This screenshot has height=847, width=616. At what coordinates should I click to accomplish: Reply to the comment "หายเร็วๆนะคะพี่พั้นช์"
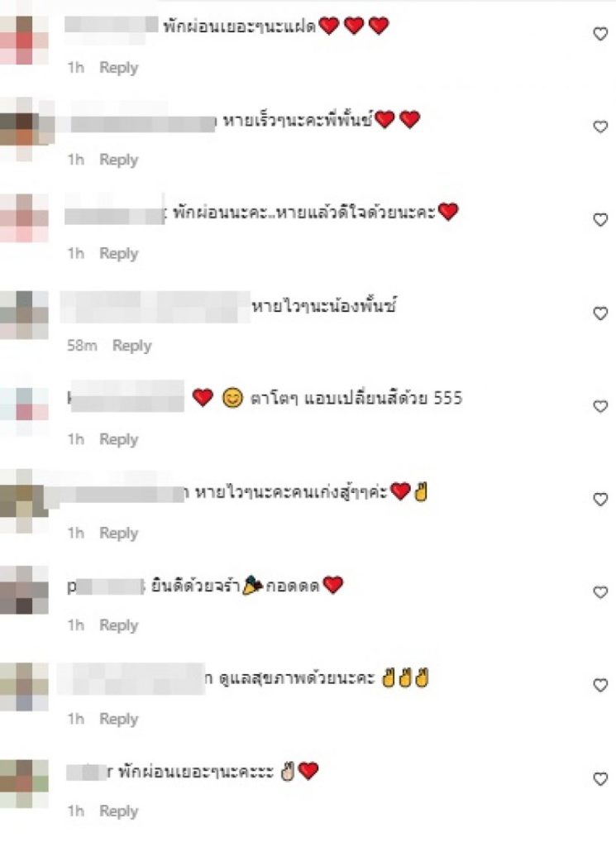tap(119, 160)
